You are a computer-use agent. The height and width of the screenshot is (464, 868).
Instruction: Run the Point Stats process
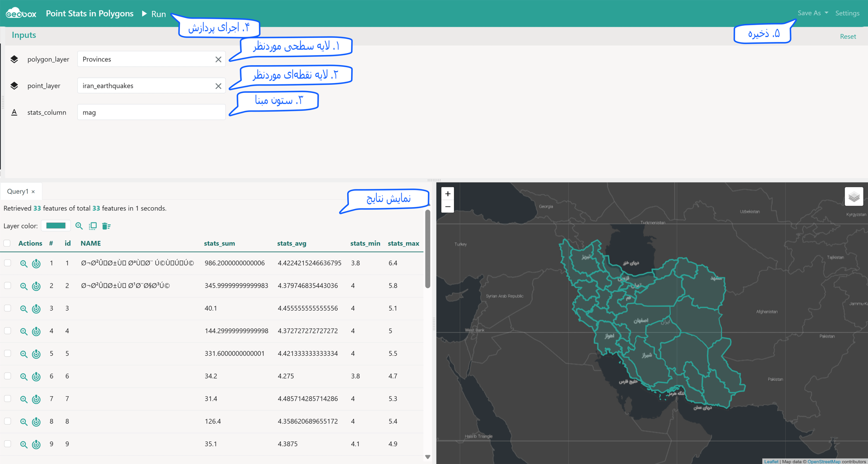[154, 14]
